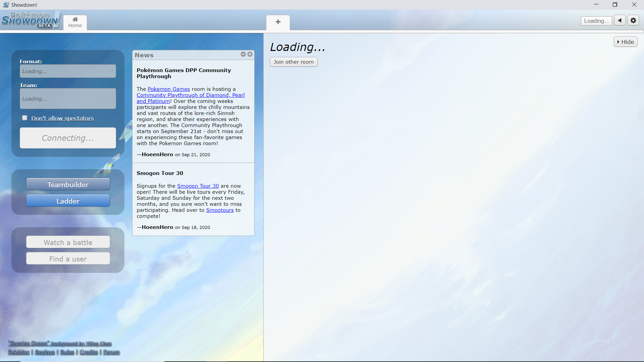Minimize the News panel
Screen dimensions: 644x362
(243, 54)
